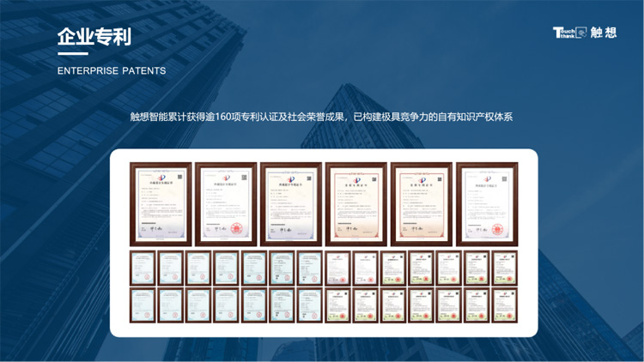Image resolution: width=644 pixels, height=362 pixels.
Task: Select the 企业专利 slide title
Action: tap(94, 37)
